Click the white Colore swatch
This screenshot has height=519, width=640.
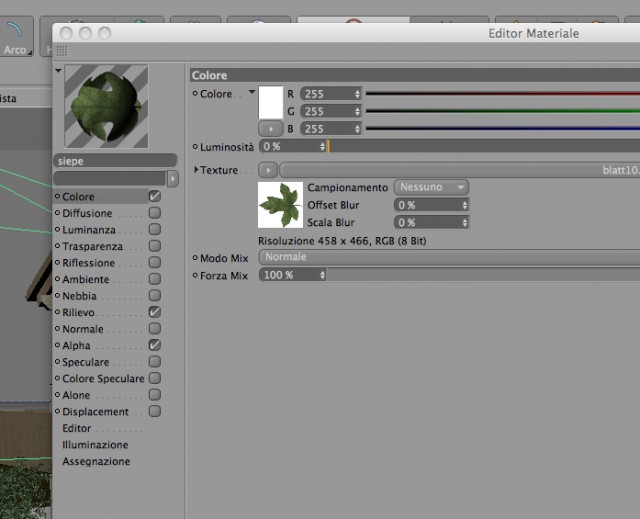tap(271, 102)
